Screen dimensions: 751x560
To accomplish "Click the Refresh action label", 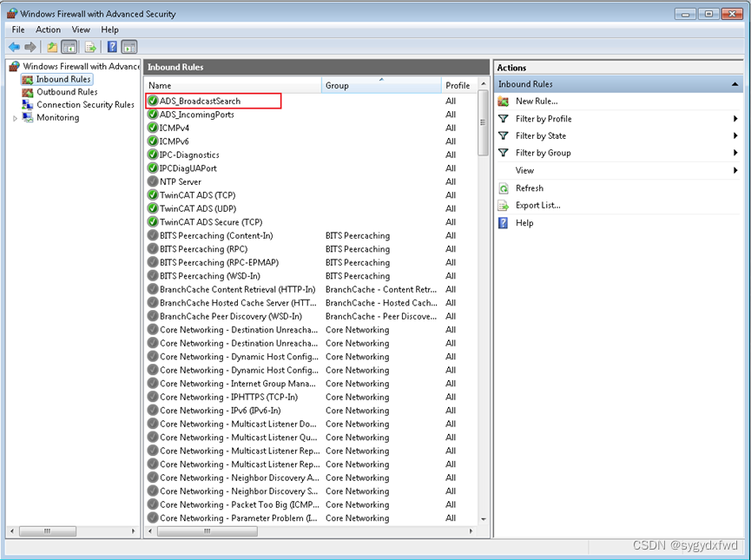I will (530, 188).
